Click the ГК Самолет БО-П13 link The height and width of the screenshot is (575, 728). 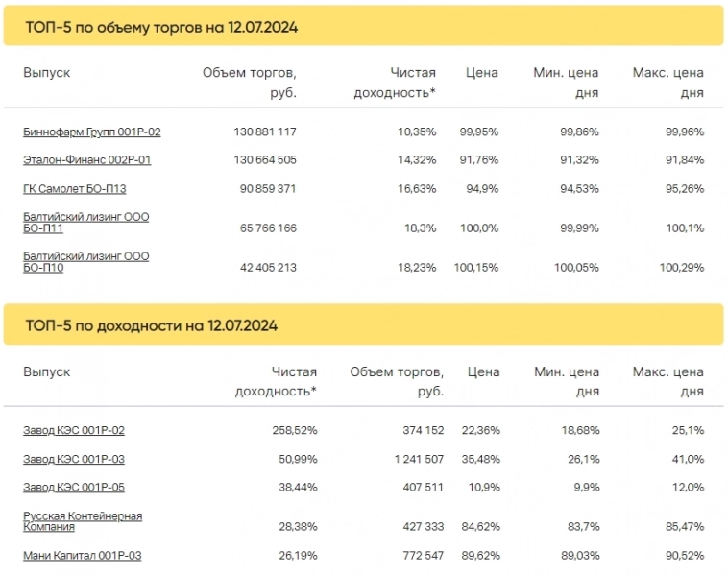[74, 188]
